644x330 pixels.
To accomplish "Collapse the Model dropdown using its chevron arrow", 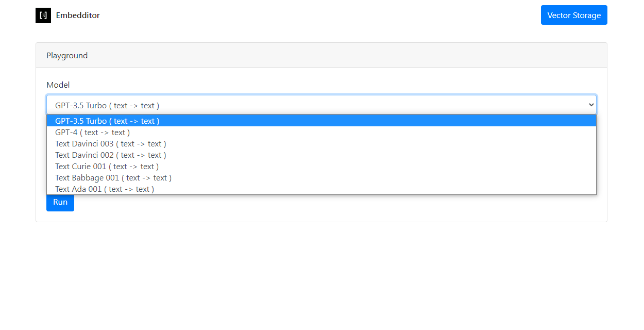I will (x=591, y=105).
